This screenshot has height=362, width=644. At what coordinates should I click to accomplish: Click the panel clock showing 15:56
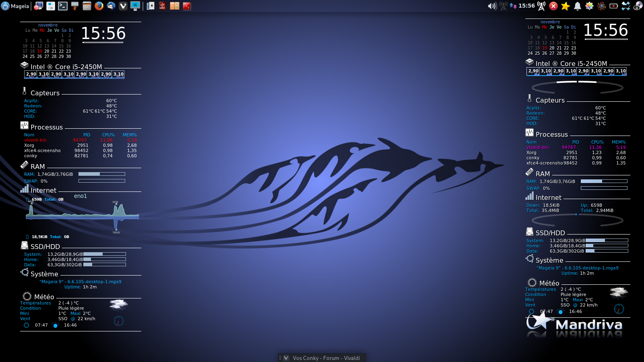tap(526, 6)
